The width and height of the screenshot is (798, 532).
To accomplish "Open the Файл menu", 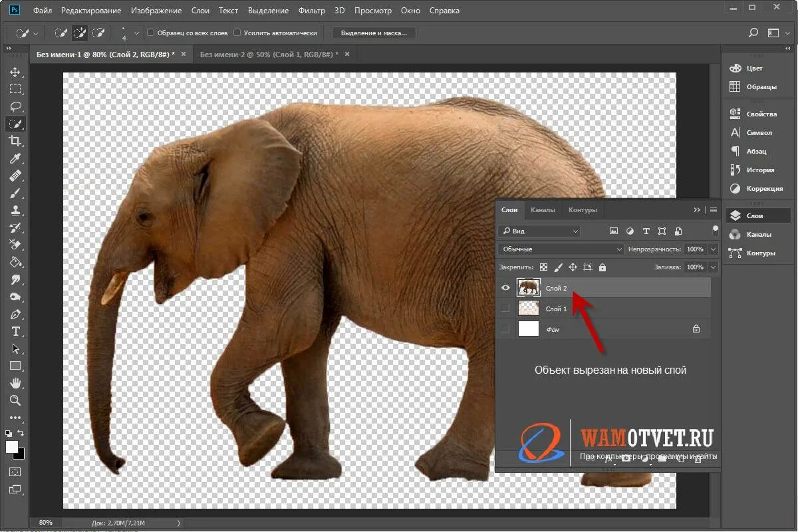I will [x=43, y=11].
